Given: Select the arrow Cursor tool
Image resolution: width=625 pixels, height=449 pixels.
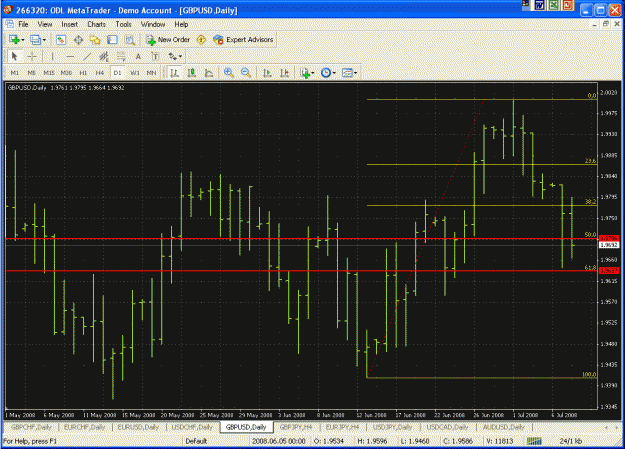Looking at the screenshot, I should point(15,56).
